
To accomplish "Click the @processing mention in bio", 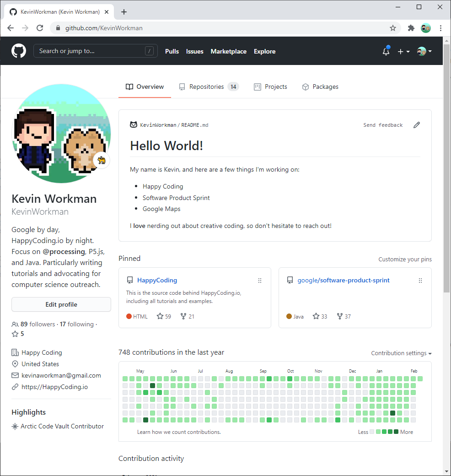I will tap(64, 252).
